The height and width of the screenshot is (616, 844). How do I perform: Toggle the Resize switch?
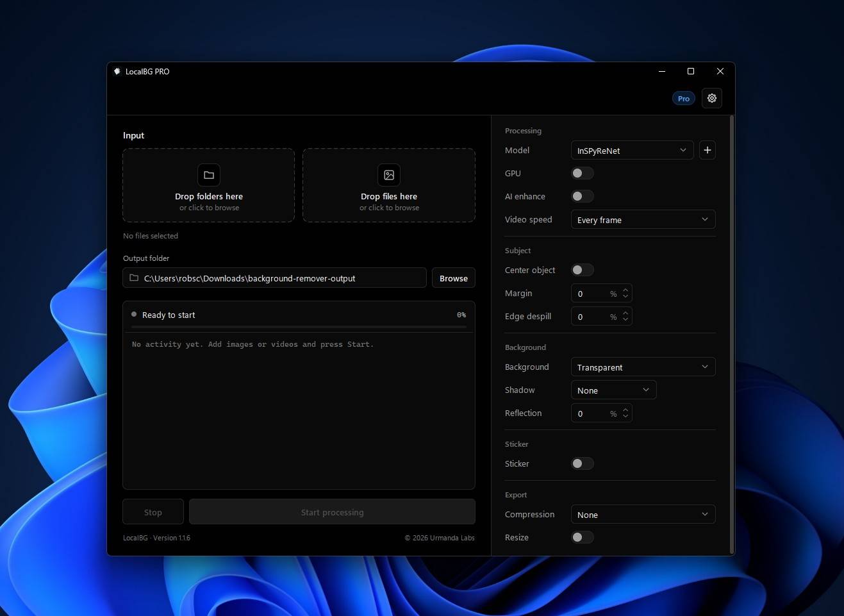tap(583, 537)
